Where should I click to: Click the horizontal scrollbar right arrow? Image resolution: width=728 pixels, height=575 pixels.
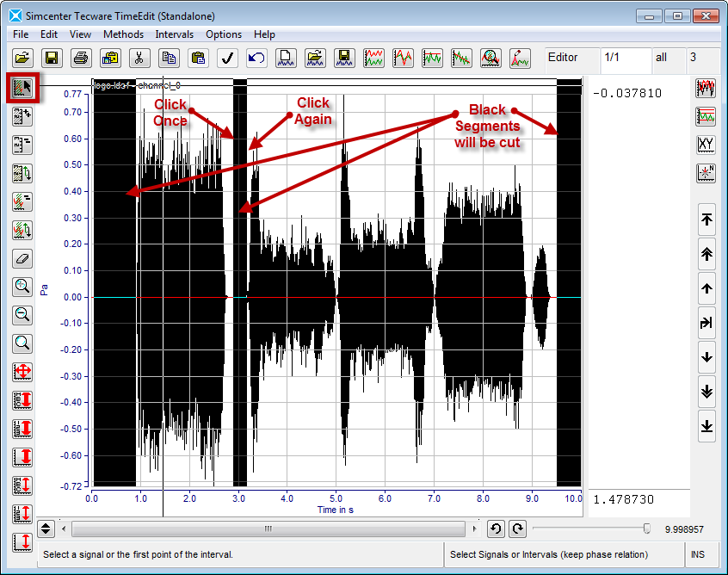point(473,529)
